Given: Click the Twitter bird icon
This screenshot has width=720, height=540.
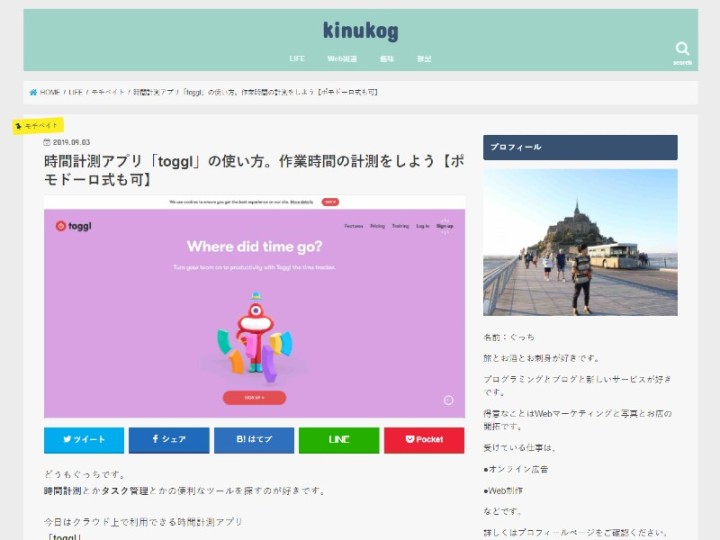Looking at the screenshot, I should (x=68, y=439).
